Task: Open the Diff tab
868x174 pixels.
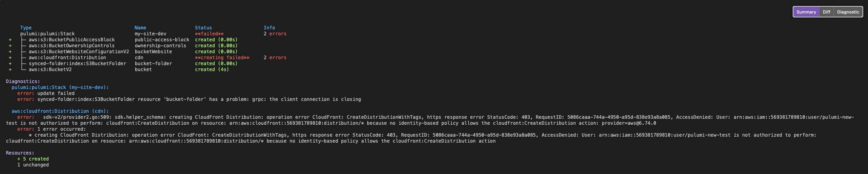Action: coord(826,12)
